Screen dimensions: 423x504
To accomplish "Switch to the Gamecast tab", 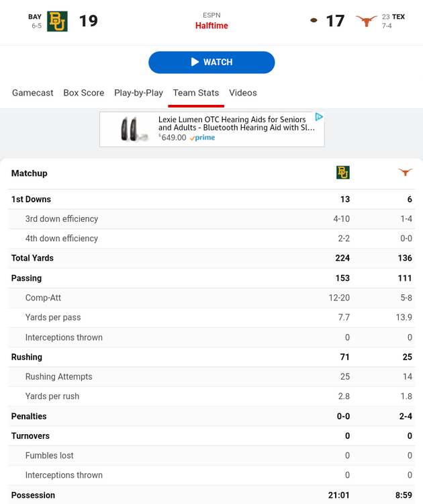I will click(x=33, y=93).
